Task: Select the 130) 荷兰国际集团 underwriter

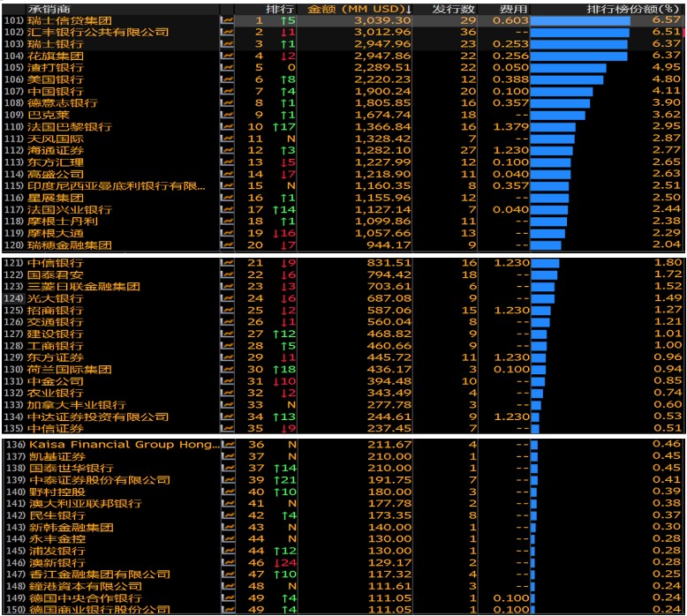Action: point(69,369)
